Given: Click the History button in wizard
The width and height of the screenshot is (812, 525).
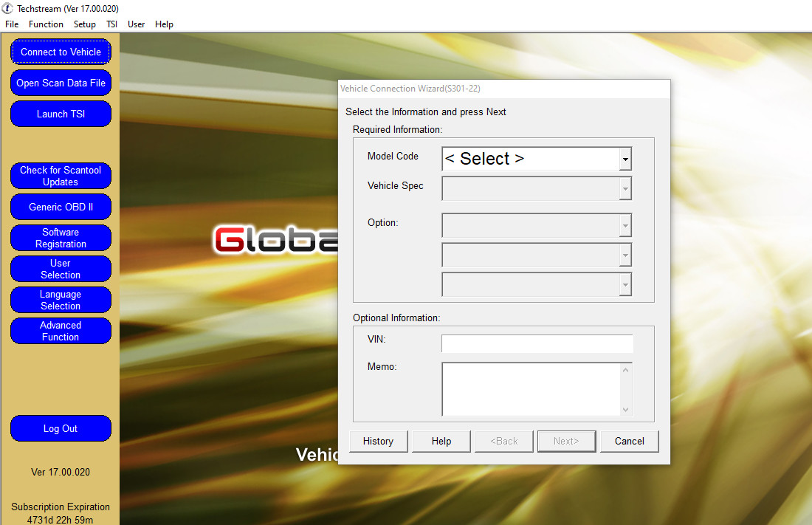Looking at the screenshot, I should coord(379,441).
